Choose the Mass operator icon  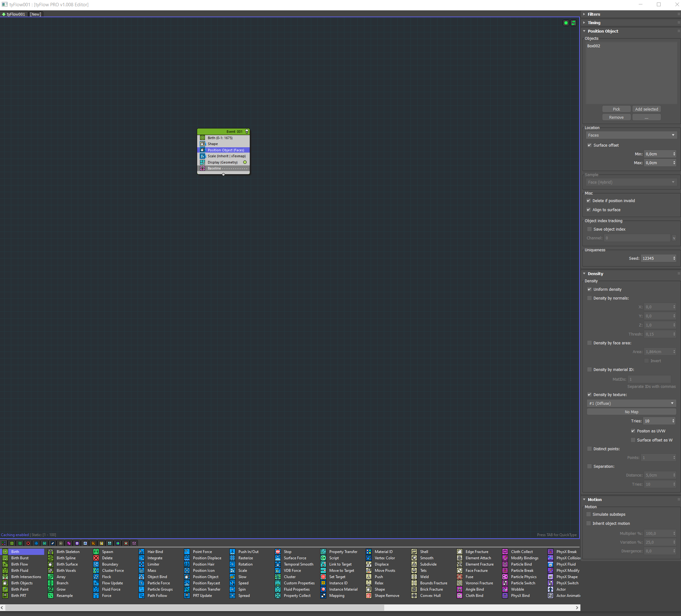pyautogui.click(x=142, y=570)
